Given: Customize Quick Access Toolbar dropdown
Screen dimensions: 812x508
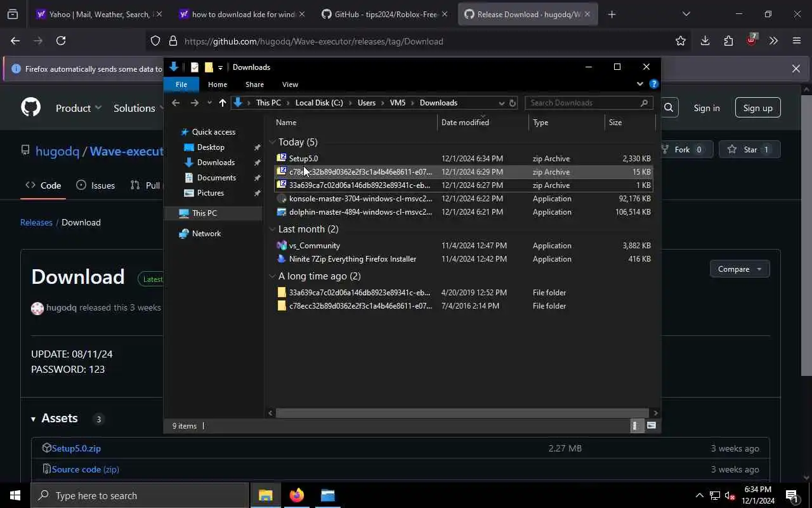Looking at the screenshot, I should click(220, 67).
